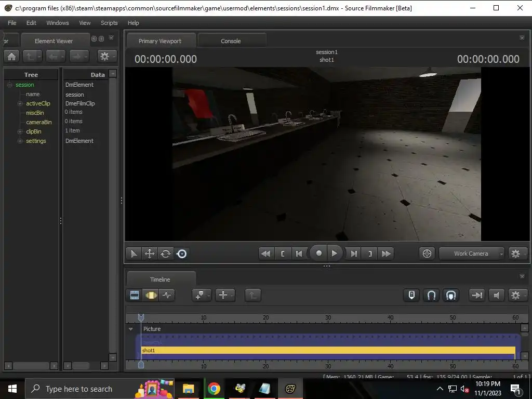
Task: Open Google Chrome from the taskbar
Action: 214,389
